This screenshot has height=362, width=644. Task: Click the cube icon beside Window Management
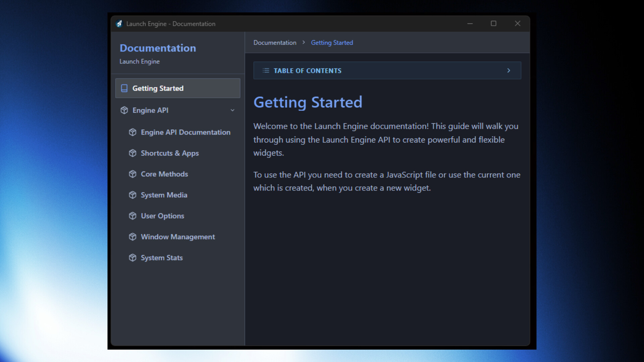(x=132, y=237)
